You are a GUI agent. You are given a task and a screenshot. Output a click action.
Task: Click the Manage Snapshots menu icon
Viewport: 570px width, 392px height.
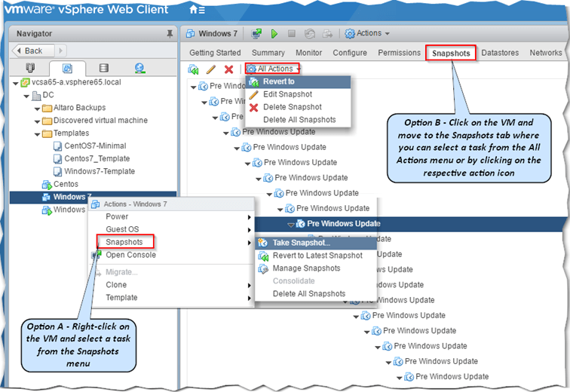click(263, 268)
